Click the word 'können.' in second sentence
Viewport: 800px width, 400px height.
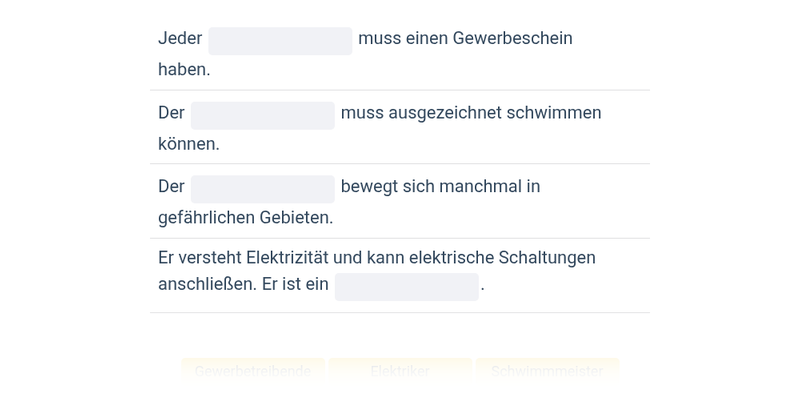click(x=189, y=144)
